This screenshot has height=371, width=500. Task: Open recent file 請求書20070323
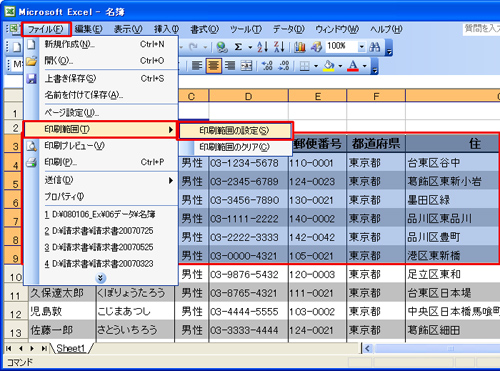tap(101, 264)
